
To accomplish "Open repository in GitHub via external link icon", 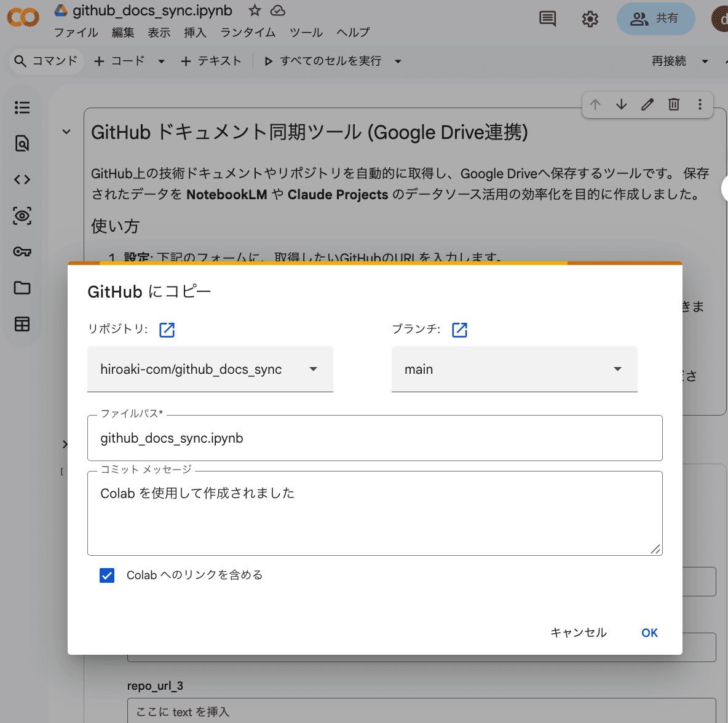I will (167, 330).
